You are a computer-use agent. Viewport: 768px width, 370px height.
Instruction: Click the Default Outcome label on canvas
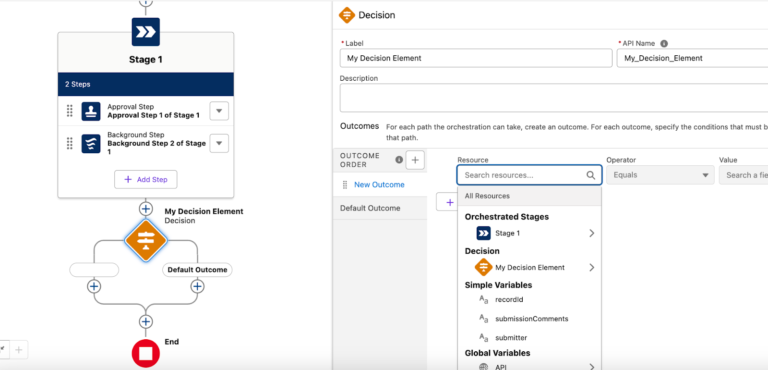coord(197,270)
